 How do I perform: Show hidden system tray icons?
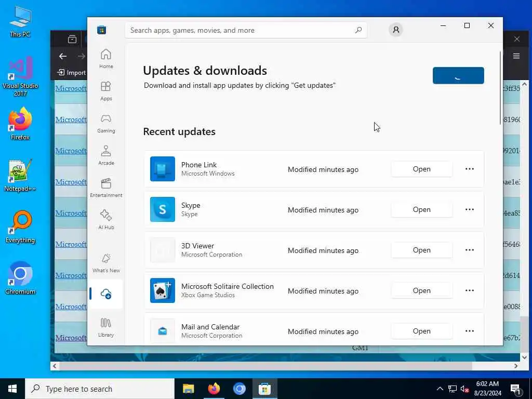(x=440, y=389)
